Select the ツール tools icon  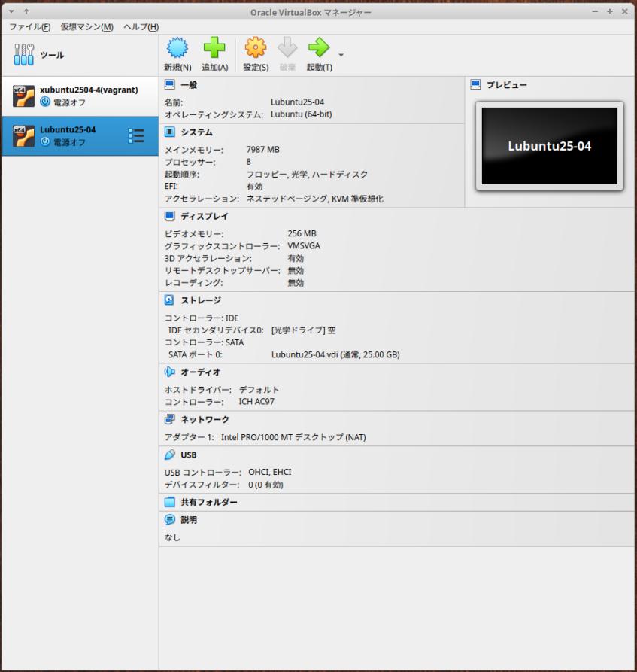[x=23, y=54]
